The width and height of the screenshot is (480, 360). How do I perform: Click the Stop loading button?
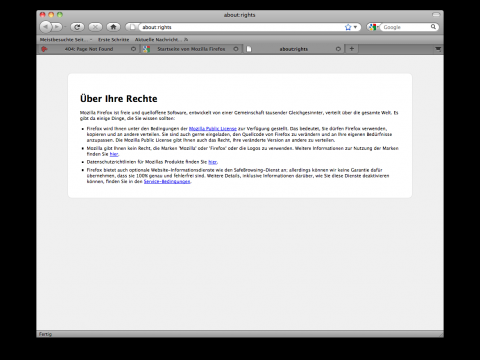[95, 27]
